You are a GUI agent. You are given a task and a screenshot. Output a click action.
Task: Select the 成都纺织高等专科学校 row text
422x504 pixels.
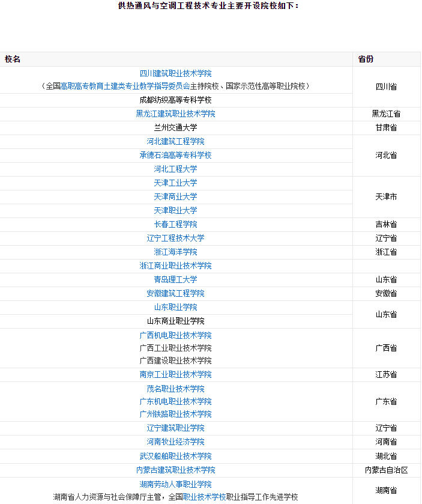coord(175,100)
